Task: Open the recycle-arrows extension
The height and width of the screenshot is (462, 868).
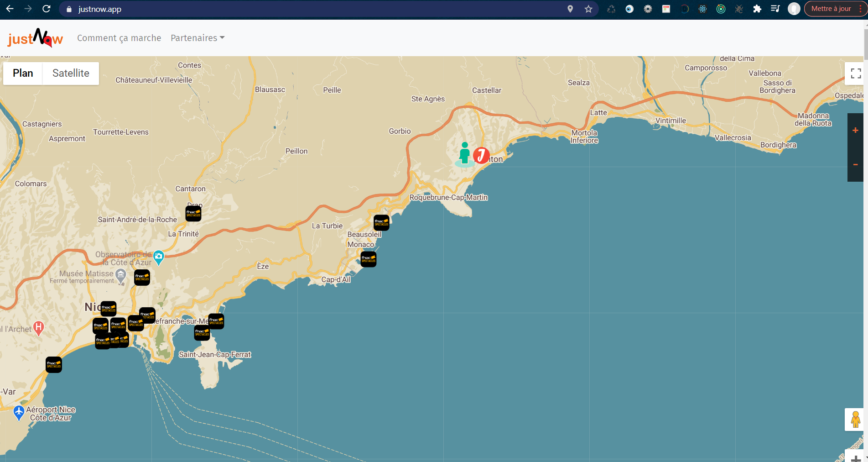Action: (611, 9)
